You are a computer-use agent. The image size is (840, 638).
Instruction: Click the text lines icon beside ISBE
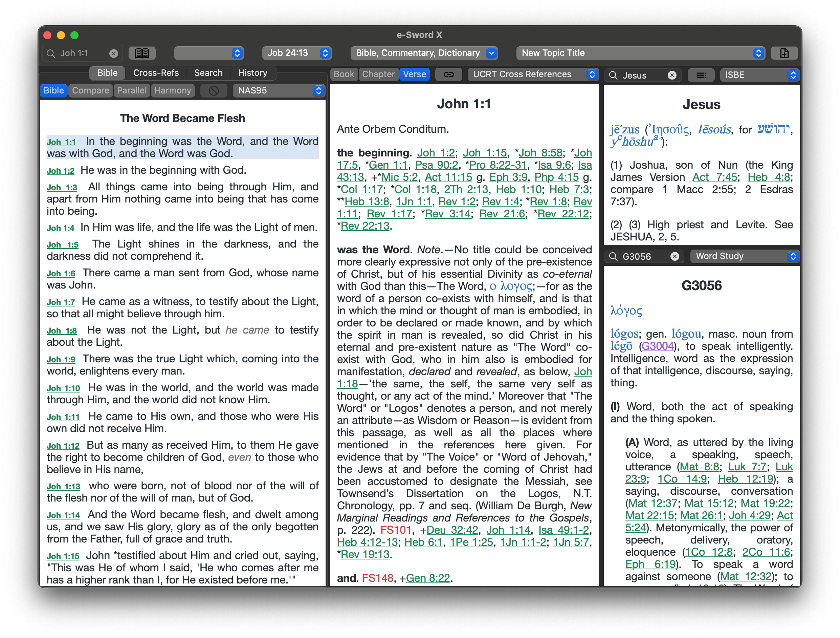701,75
